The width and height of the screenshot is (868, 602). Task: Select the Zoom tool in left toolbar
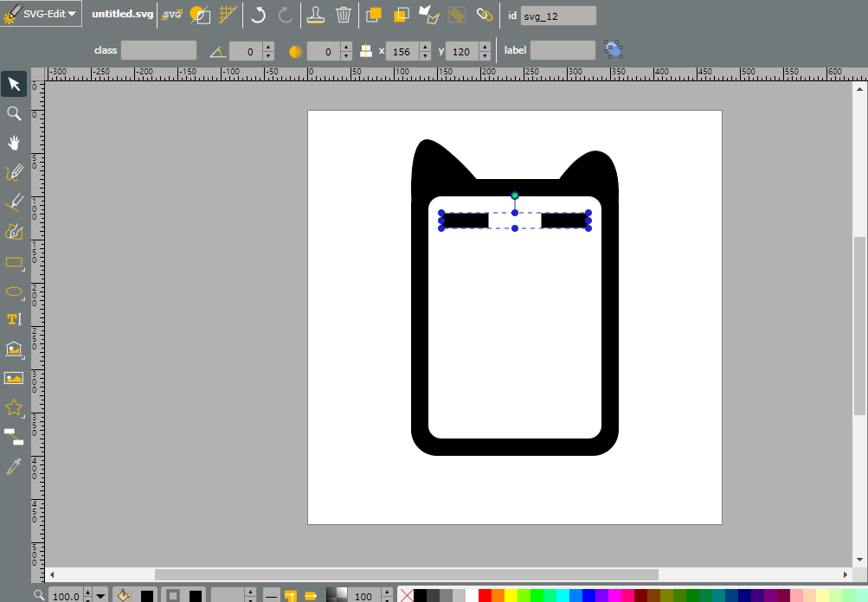(14, 113)
